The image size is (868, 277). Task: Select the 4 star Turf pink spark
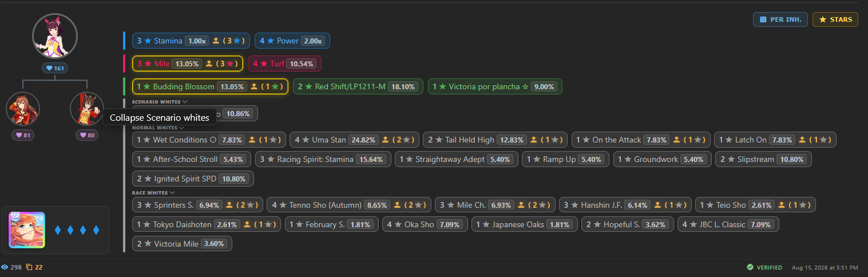pos(285,64)
